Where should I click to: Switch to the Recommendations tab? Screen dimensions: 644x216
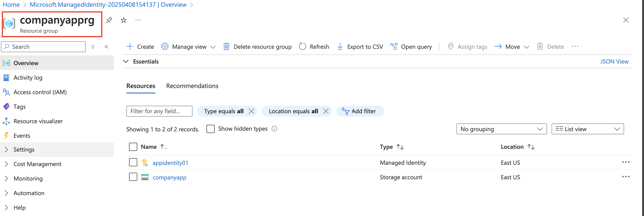[192, 86]
